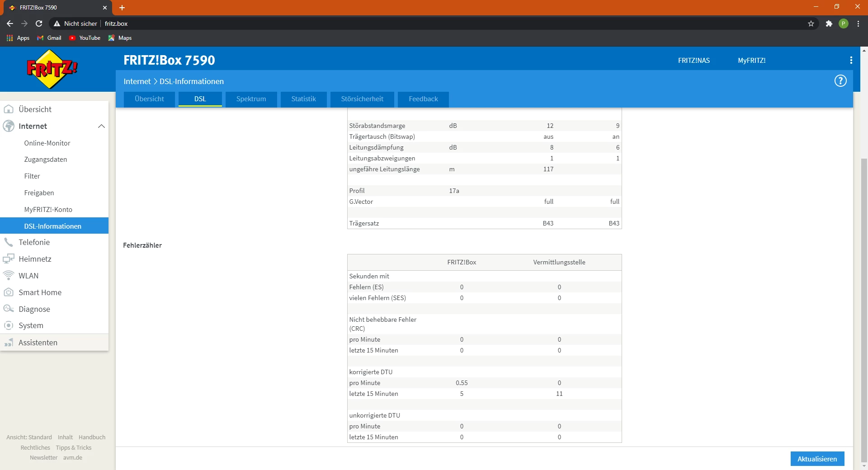Click the '0.55' korrigierte DTU value
Screen dimensions: 868x470
tap(462, 383)
